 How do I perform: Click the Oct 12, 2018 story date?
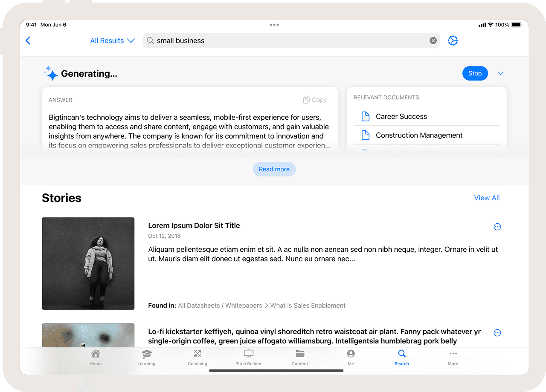pos(164,236)
